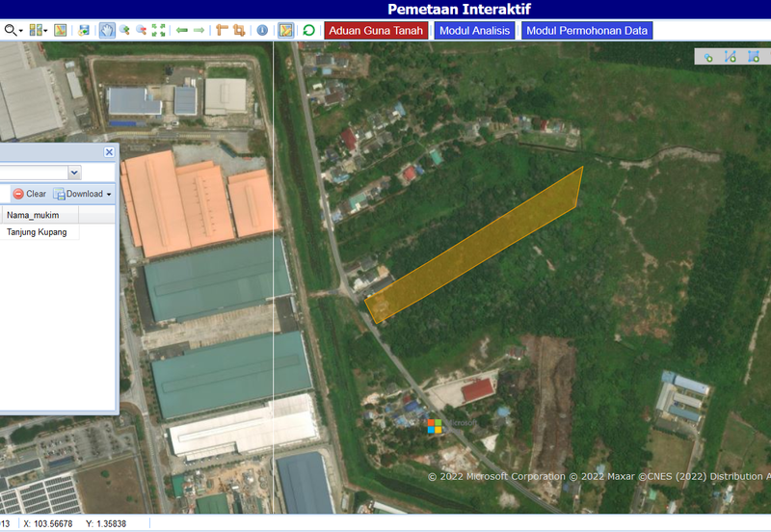771x532 pixels.
Task: Open Modul Analisis
Action: [474, 31]
